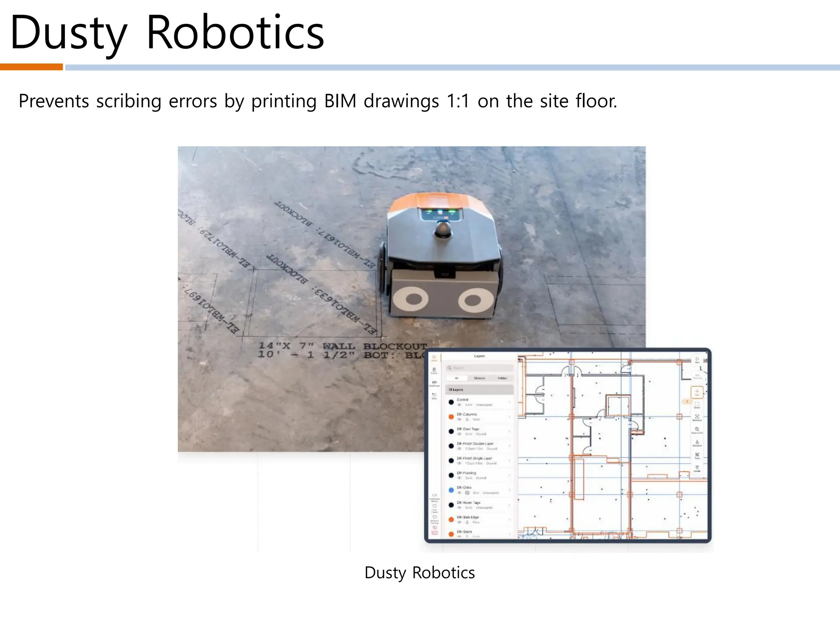Tap the Zoom to Fit magnifier
This screenshot has height=630, width=840.
(x=697, y=430)
